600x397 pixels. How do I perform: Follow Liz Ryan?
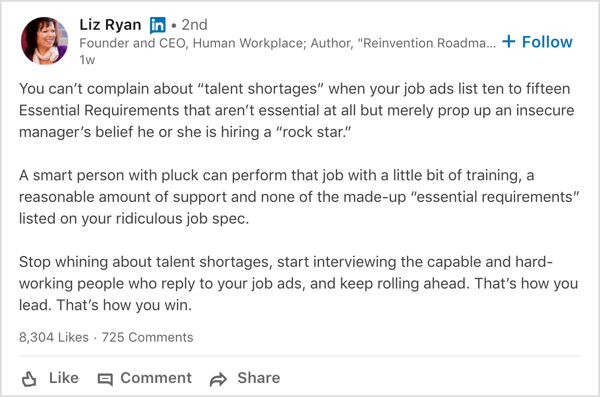click(537, 42)
